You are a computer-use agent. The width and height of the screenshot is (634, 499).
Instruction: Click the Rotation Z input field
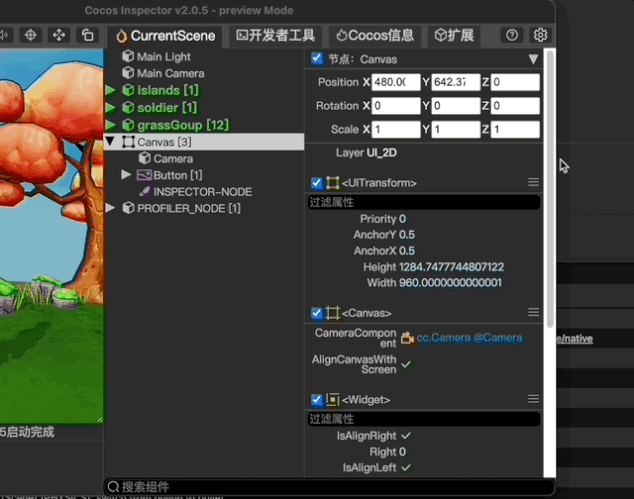[515, 106]
